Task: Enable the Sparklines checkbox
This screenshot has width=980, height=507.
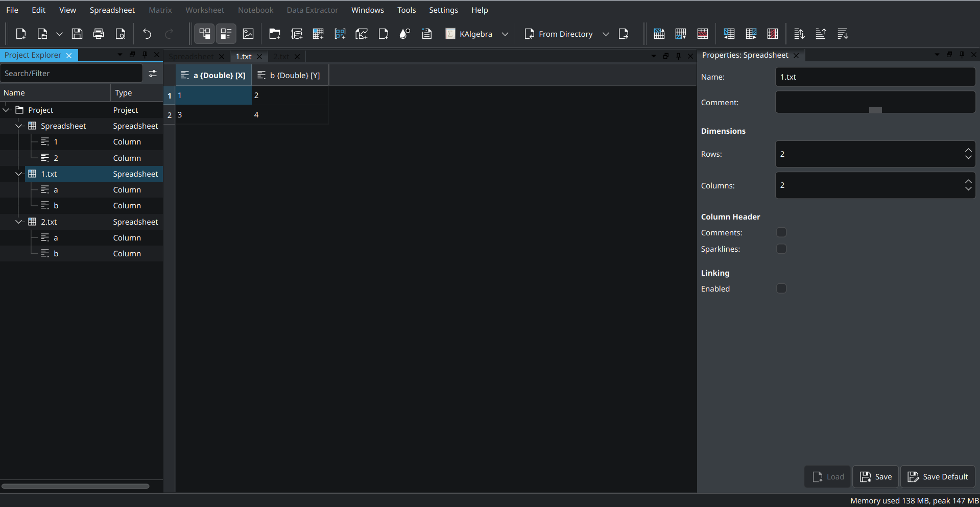Action: (781, 249)
